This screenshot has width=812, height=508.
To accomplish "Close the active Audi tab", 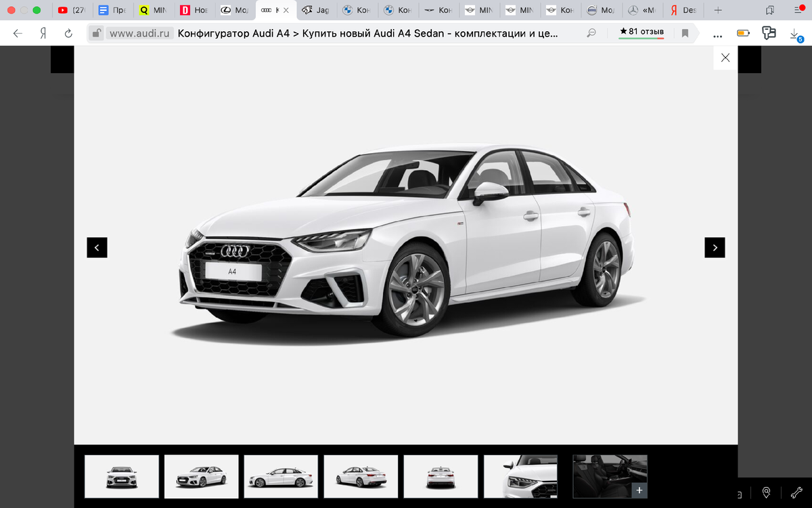I will click(286, 10).
